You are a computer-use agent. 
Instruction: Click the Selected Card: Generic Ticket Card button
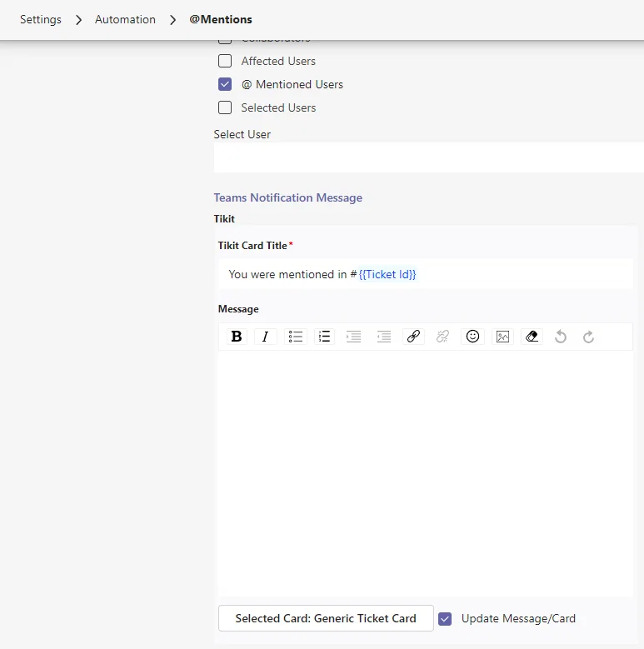click(326, 618)
